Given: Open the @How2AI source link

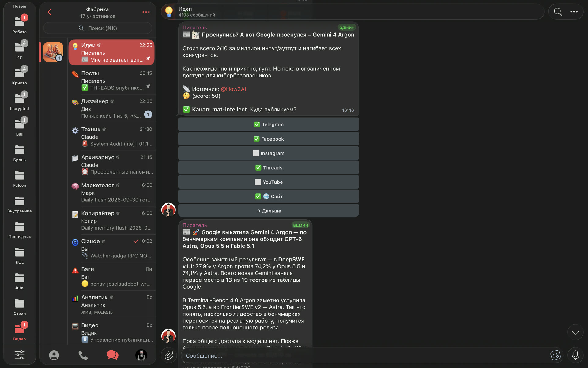Looking at the screenshot, I should 233,89.
